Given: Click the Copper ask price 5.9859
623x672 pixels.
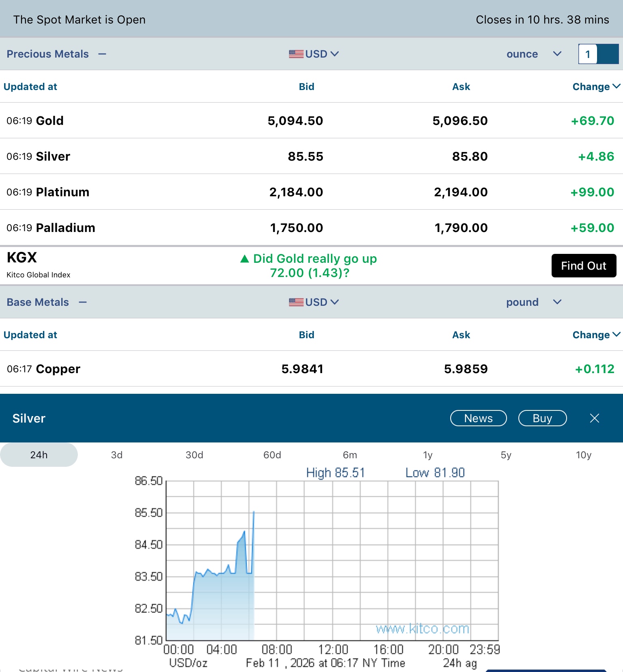Looking at the screenshot, I should 466,369.
